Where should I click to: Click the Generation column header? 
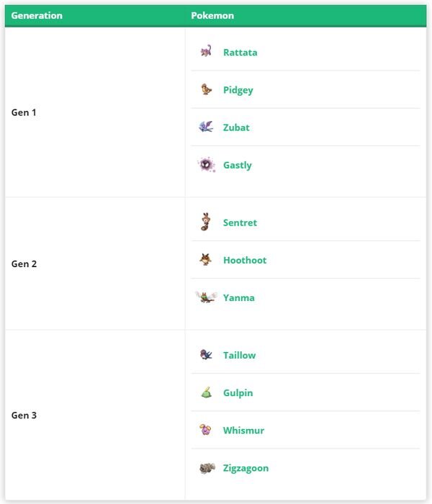[x=37, y=15]
